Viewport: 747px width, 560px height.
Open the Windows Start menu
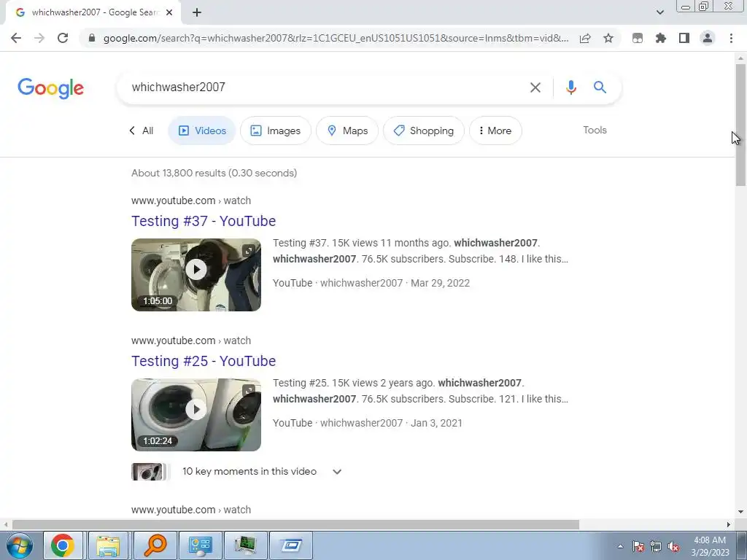click(x=18, y=545)
